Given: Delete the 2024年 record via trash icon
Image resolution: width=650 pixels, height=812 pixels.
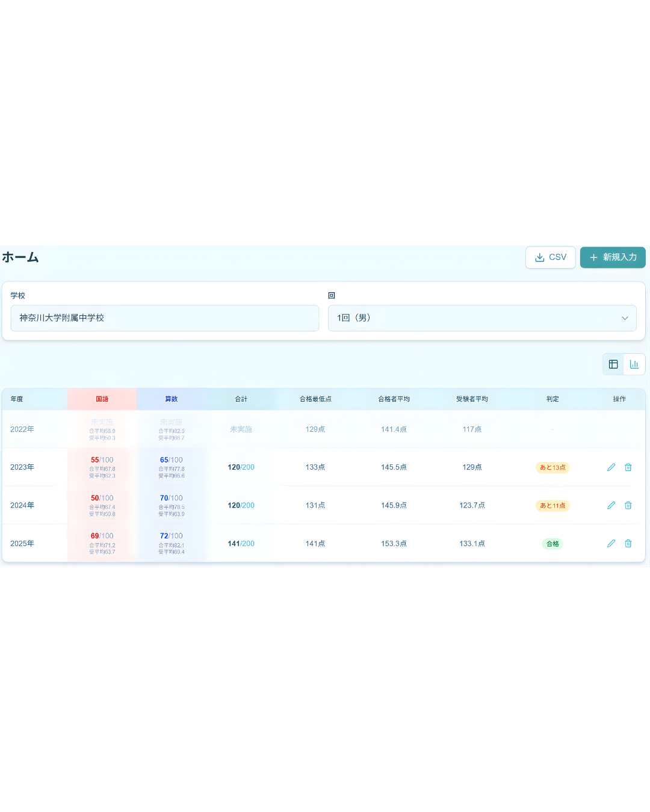Looking at the screenshot, I should coord(628,505).
